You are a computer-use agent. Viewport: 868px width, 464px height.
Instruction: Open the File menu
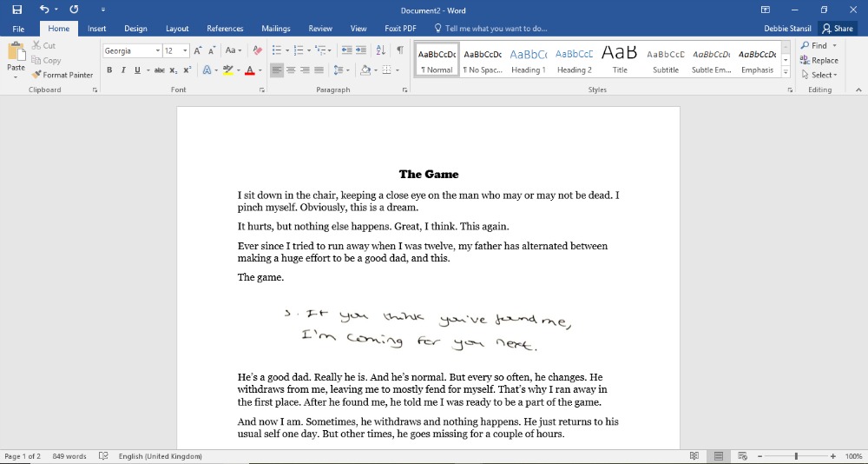click(18, 29)
